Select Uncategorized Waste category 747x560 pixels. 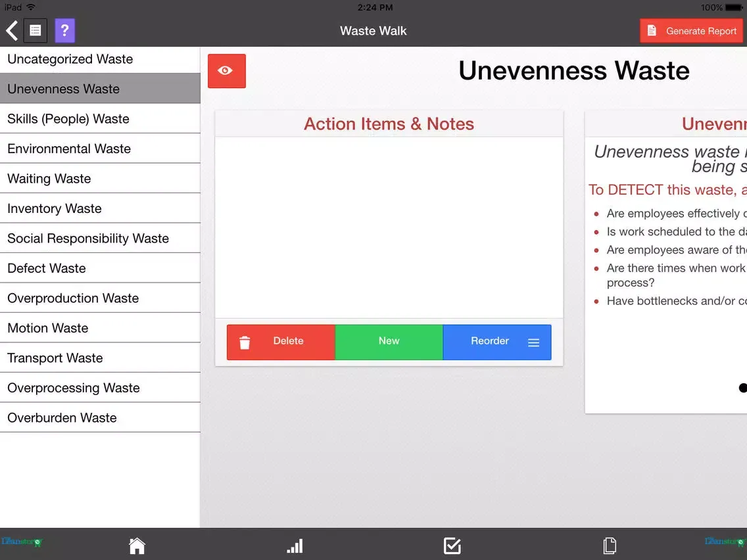pyautogui.click(x=100, y=59)
